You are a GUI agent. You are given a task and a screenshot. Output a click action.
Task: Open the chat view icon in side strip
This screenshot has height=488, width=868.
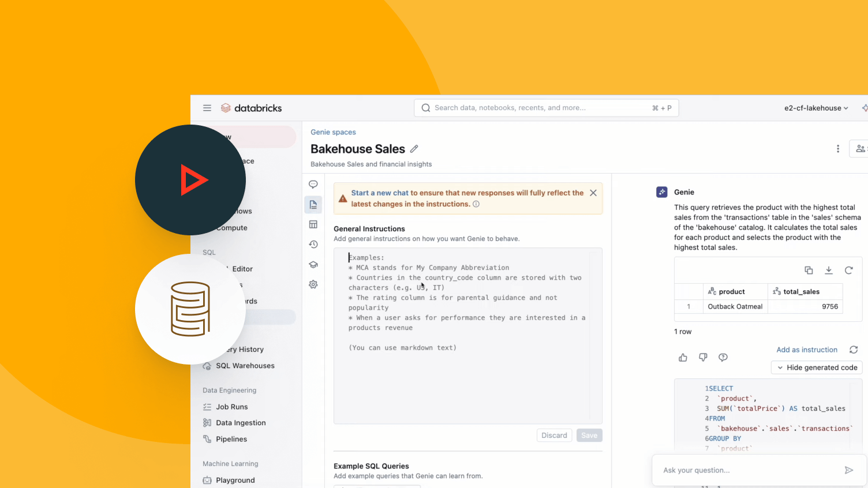point(313,185)
